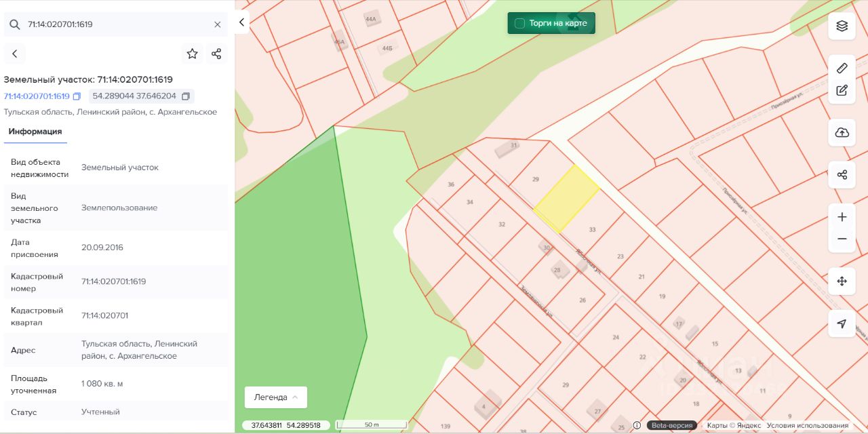Screen dimensions: 868x434
Task: Click the Вид объекта недвижимости label
Action: [39, 167]
